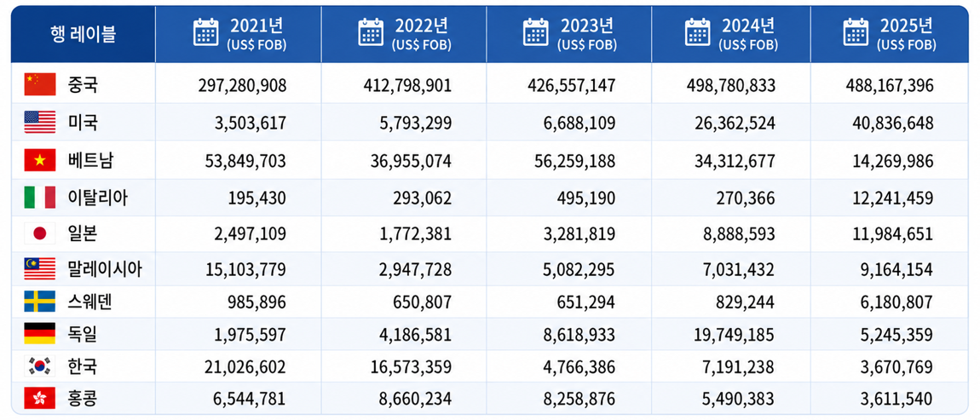Click the South Korea flag icon in 한국 row

40,366
